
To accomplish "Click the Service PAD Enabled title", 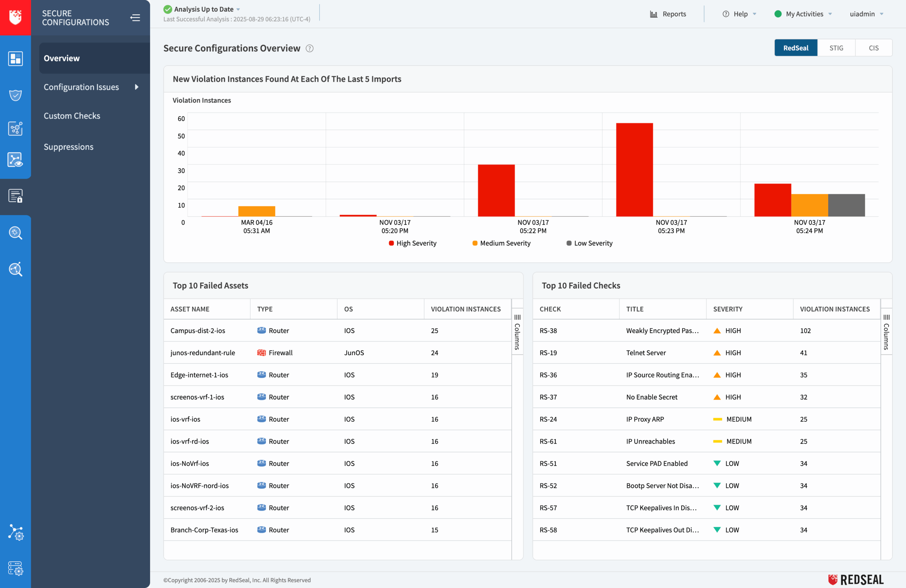I will 656,463.
